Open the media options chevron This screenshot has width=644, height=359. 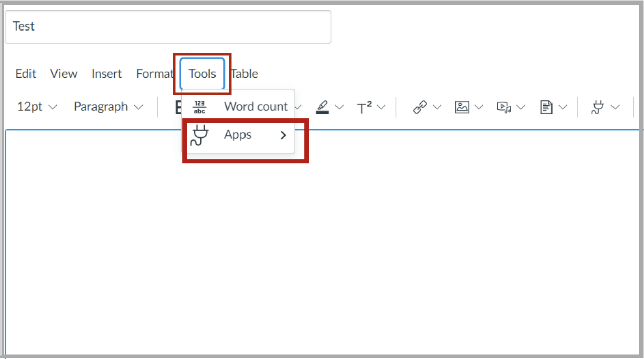pos(522,107)
